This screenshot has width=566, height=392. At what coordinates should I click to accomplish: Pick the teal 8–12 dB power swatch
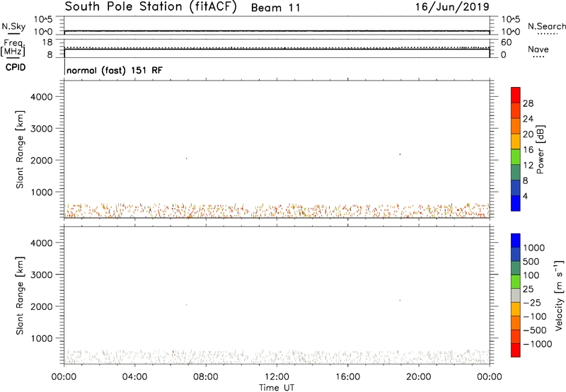click(x=516, y=172)
